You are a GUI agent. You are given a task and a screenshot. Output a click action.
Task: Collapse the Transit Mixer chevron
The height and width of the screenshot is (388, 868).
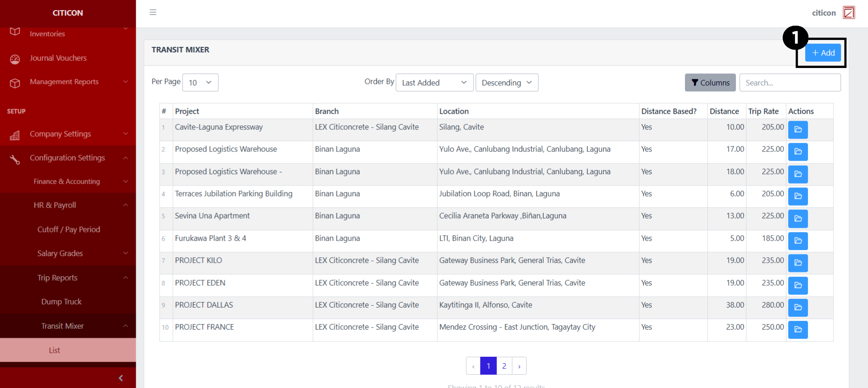point(125,326)
